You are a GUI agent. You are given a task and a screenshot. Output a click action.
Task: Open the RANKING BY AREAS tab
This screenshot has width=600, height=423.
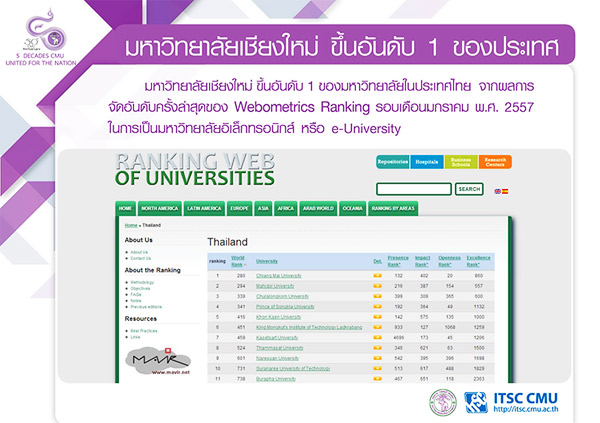(x=393, y=208)
